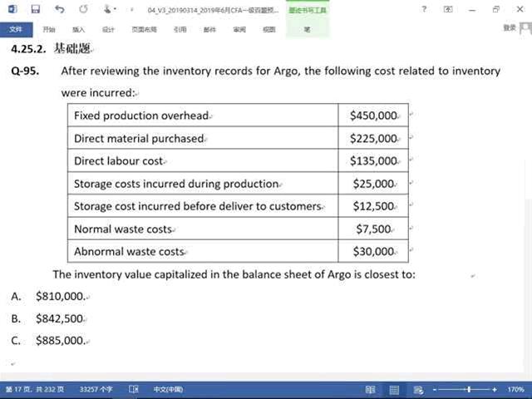Click the $25,000 table cell
Viewport: 532px width, 399px height.
[373, 183]
